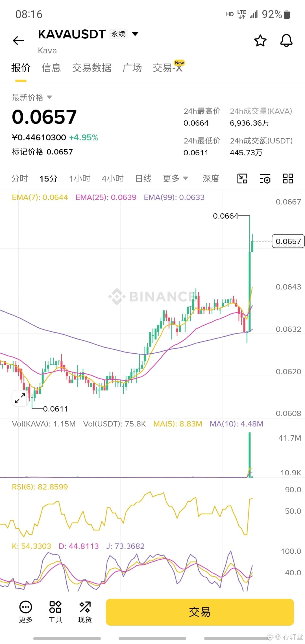Image resolution: width=305 pixels, height=644 pixels.
Task: Tap the Vol(USDT): 75.8K label
Action: coord(114,424)
